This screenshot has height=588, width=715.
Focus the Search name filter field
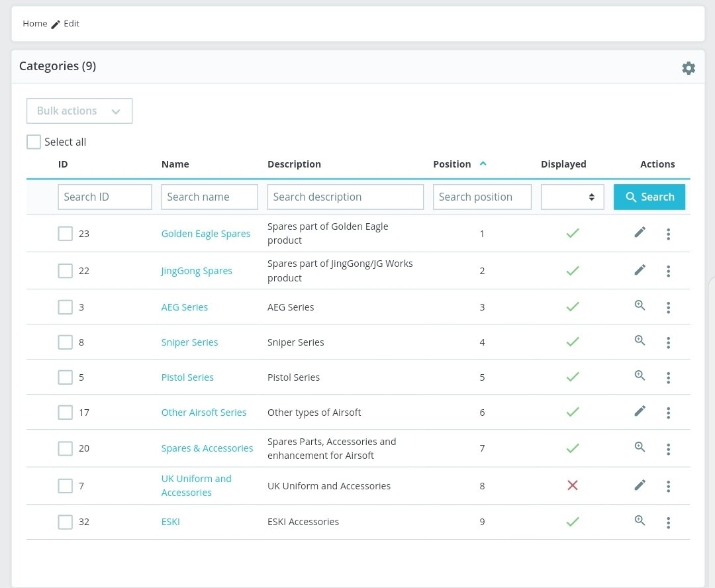click(x=209, y=197)
